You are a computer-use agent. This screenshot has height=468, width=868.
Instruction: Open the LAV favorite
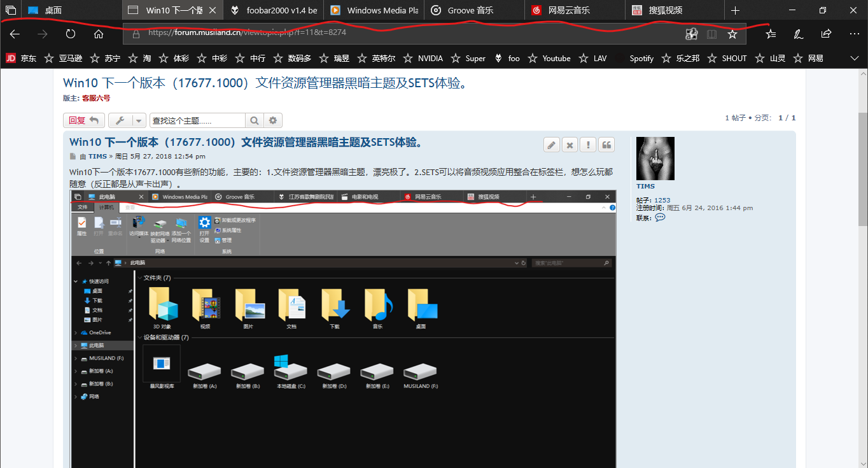[x=592, y=58]
